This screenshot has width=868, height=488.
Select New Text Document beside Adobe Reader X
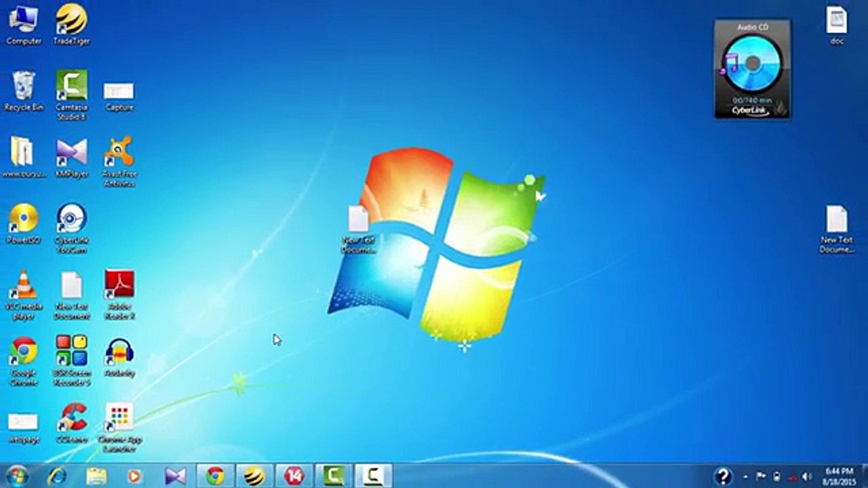(71, 296)
